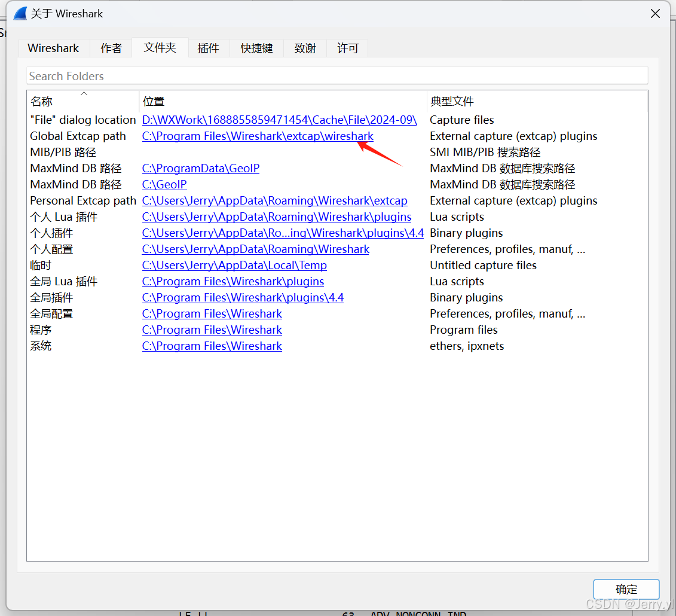
Task: Click the 典型文件 column header
Action: click(x=537, y=102)
